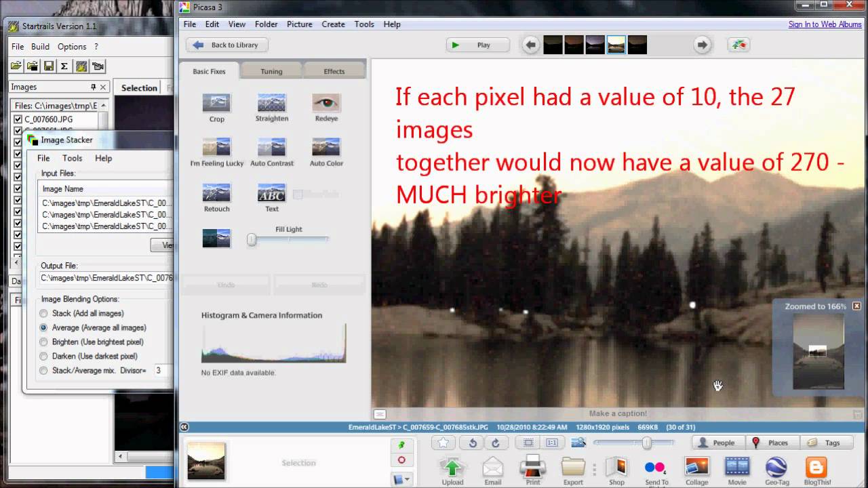
Task: Switch to the Tuning tab
Action: click(x=271, y=71)
